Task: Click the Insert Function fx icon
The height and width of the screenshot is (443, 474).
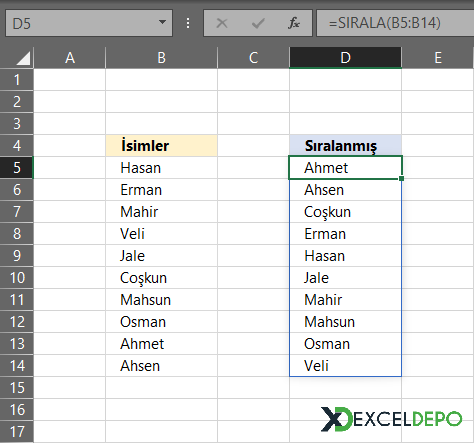Action: tap(294, 23)
